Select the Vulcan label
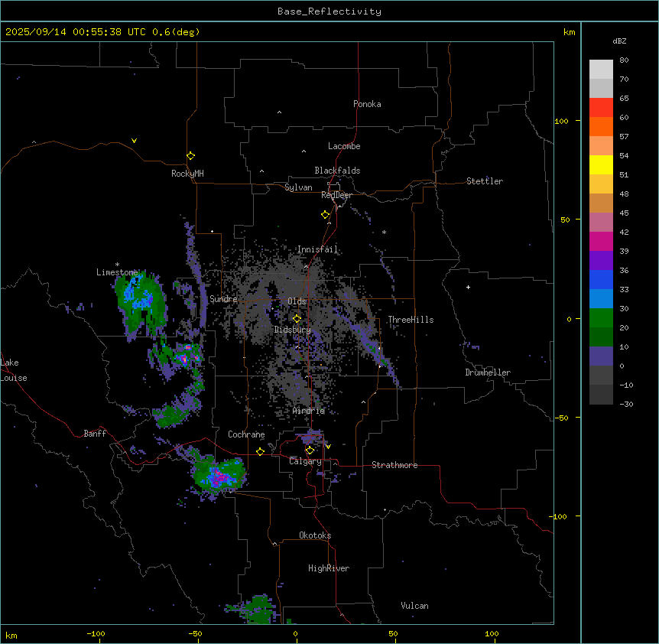 (415, 606)
